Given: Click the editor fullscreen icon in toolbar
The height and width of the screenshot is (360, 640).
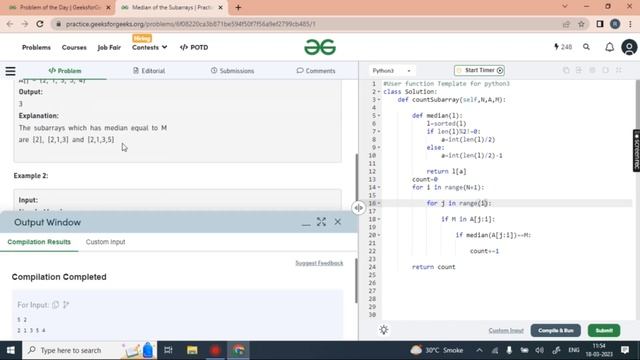Looking at the screenshot, I should pyautogui.click(x=619, y=71).
